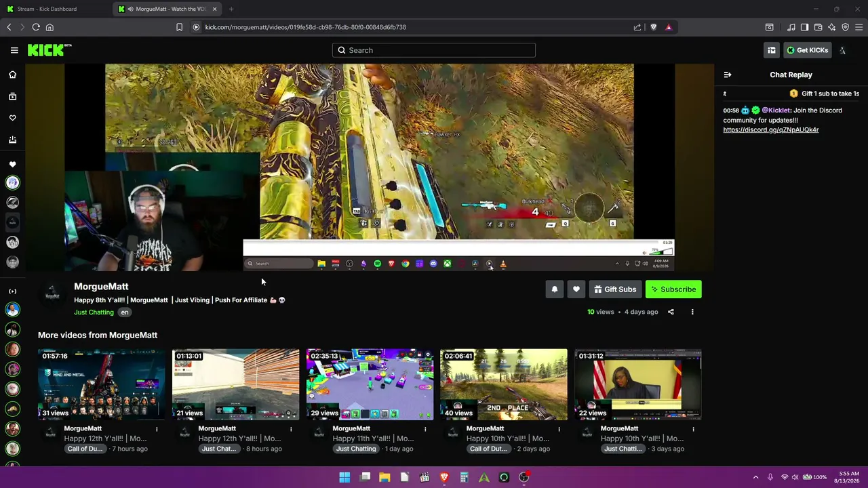868x488 pixels.
Task: Open options for the 8 hours ago video
Action: pyautogui.click(x=291, y=429)
